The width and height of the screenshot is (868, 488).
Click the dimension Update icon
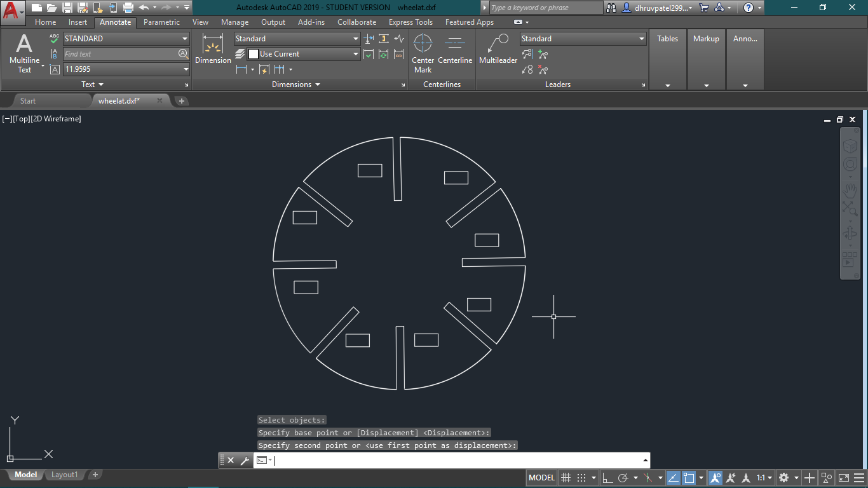(x=384, y=55)
